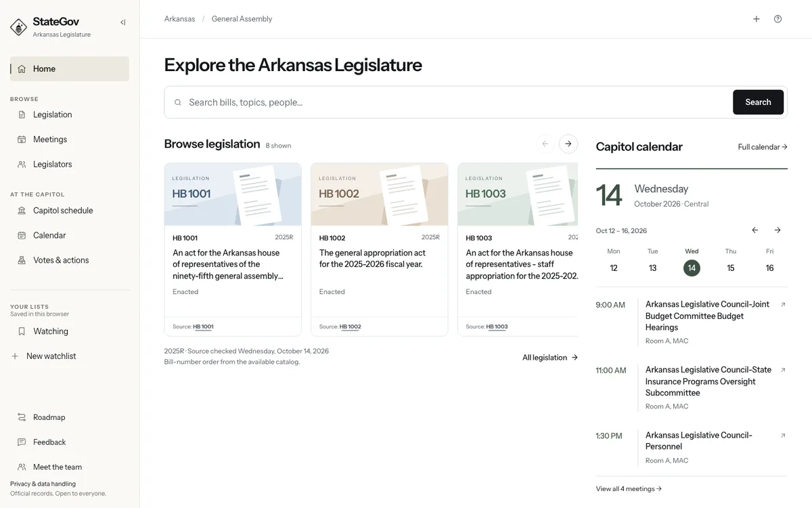
Task: Open Votes & actions in the sidebar
Action: 70,260
